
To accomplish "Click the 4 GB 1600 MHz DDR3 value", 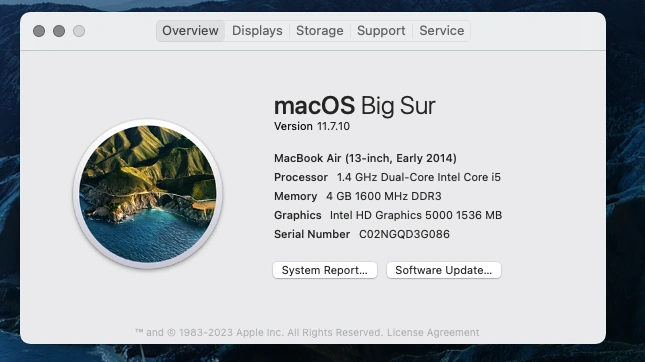I will tap(384, 196).
